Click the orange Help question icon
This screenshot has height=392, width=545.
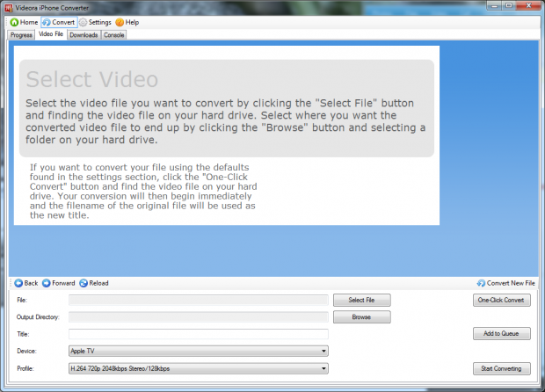click(x=120, y=22)
